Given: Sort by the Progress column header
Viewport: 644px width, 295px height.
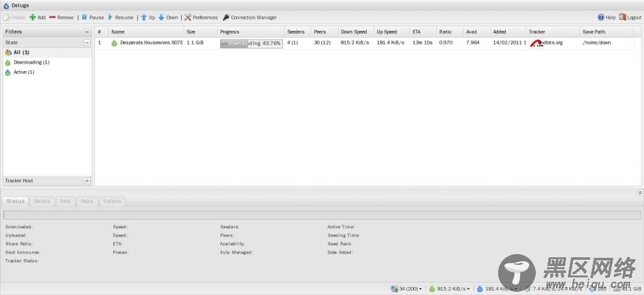Looking at the screenshot, I should 250,31.
